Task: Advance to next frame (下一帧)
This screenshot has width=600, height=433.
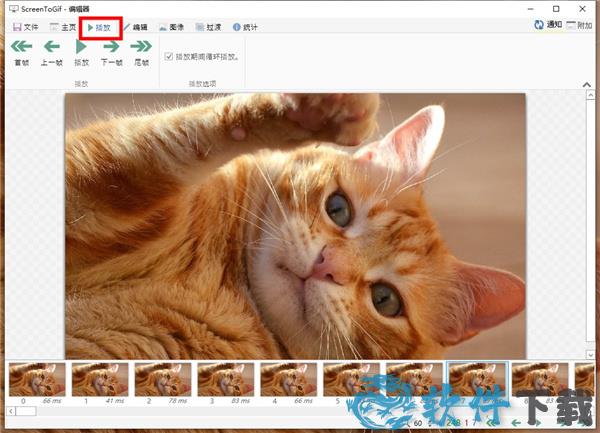Action: pos(111,48)
